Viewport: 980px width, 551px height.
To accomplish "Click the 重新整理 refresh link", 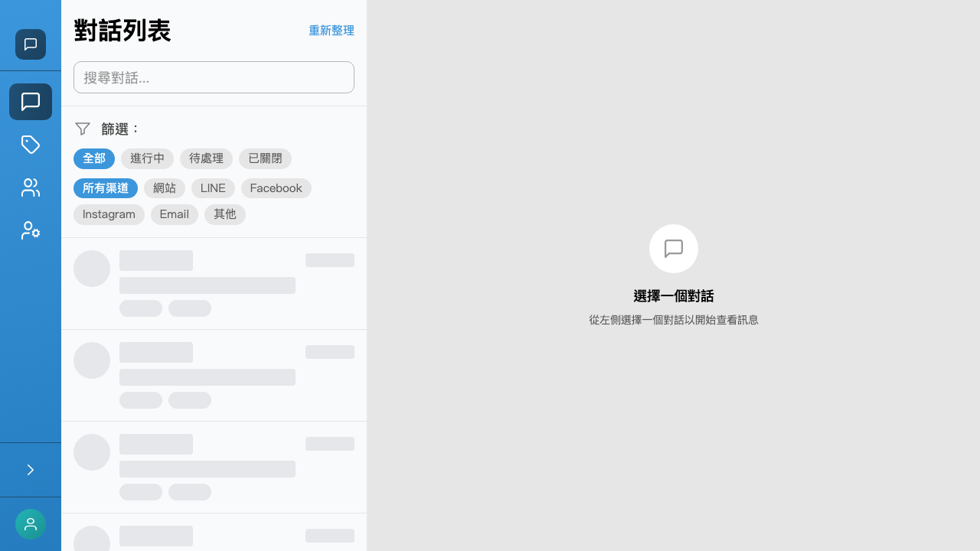I will click(331, 31).
